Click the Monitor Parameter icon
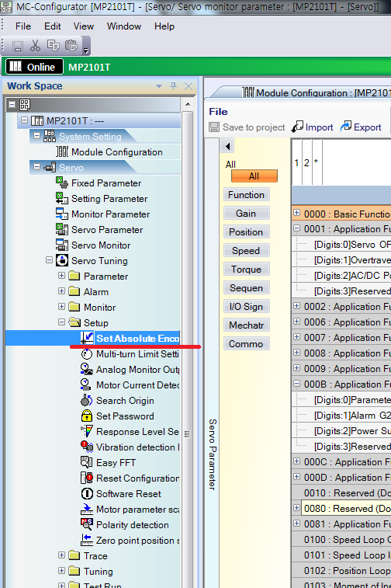This screenshot has width=391, height=588. [x=62, y=214]
